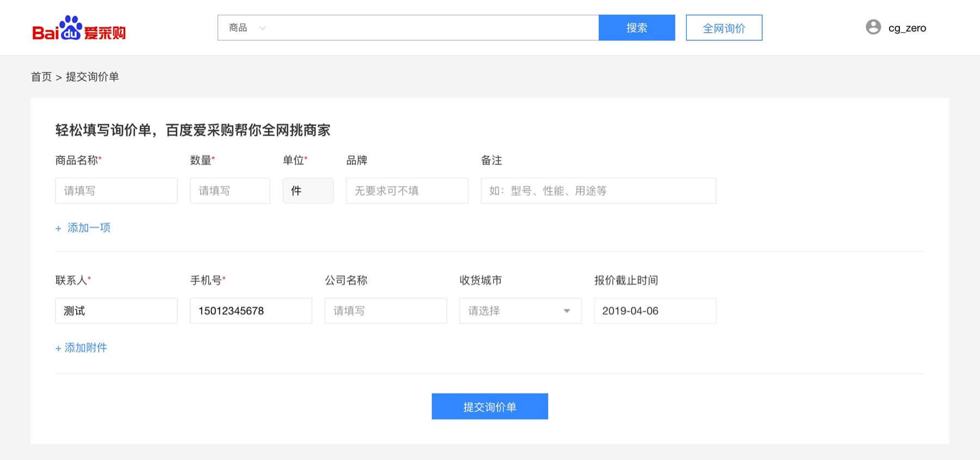
Task: Click the 公司名称 input field
Action: (385, 311)
